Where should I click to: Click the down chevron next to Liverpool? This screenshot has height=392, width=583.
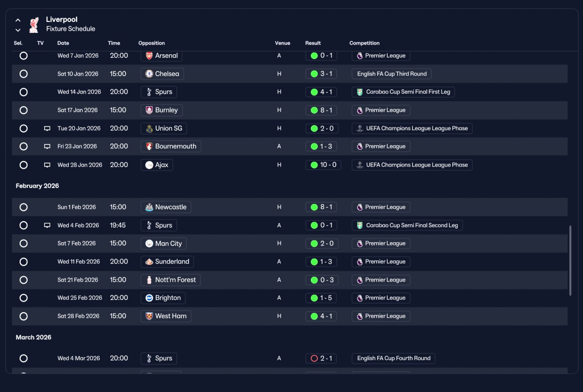(18, 30)
